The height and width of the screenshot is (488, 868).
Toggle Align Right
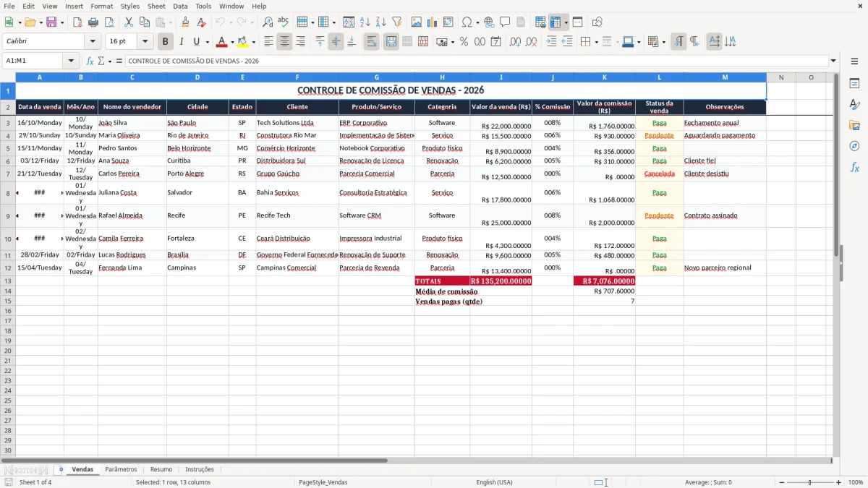point(300,42)
